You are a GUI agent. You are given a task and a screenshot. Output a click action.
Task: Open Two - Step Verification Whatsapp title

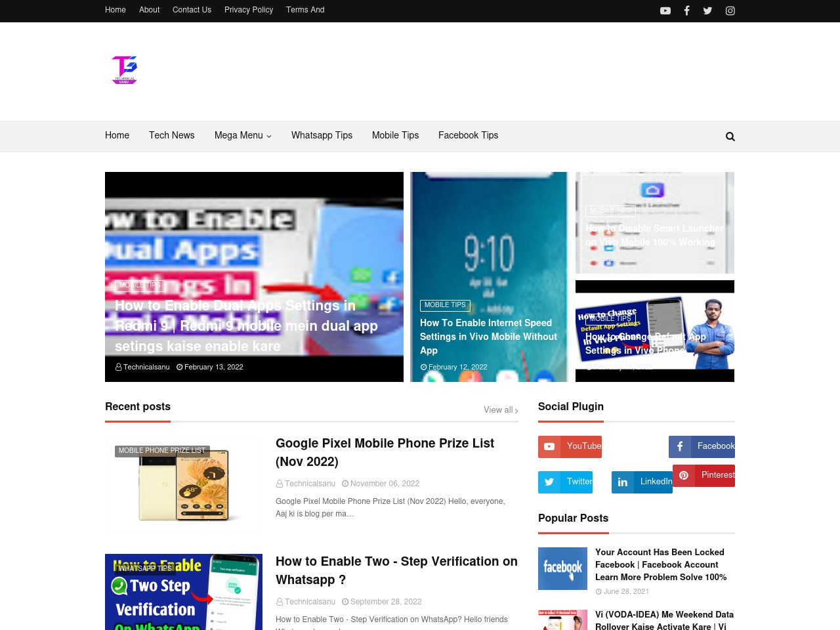pos(396,570)
